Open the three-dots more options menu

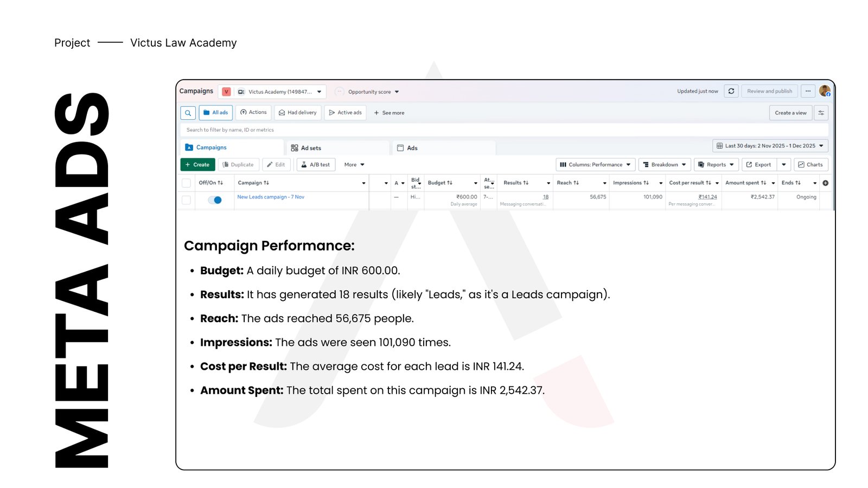click(808, 91)
